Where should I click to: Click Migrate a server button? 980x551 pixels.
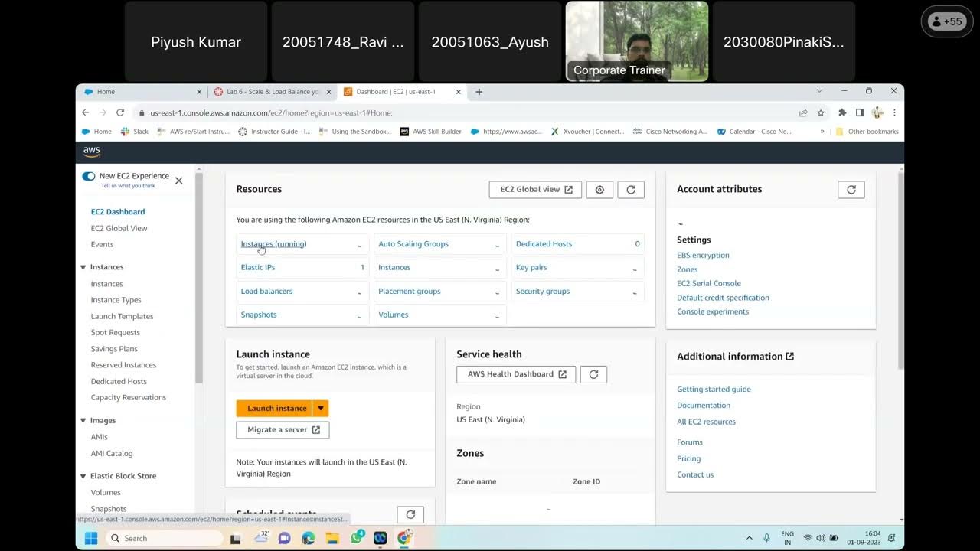[x=283, y=430]
